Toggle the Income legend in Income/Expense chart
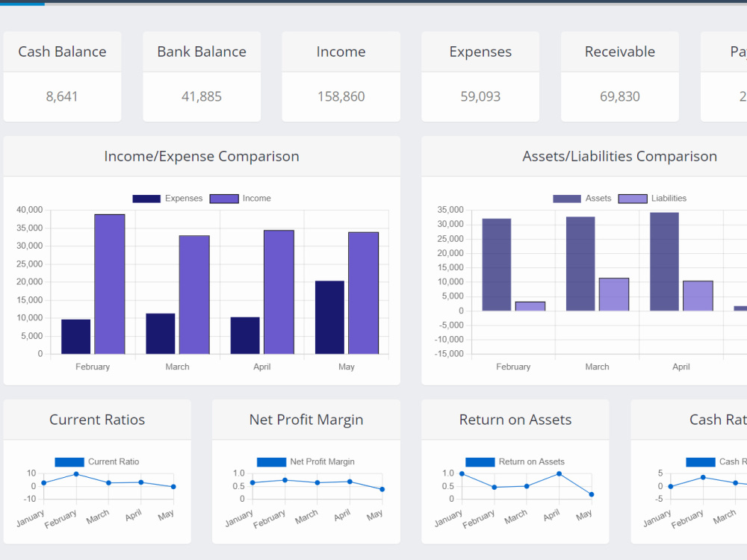 pos(240,199)
